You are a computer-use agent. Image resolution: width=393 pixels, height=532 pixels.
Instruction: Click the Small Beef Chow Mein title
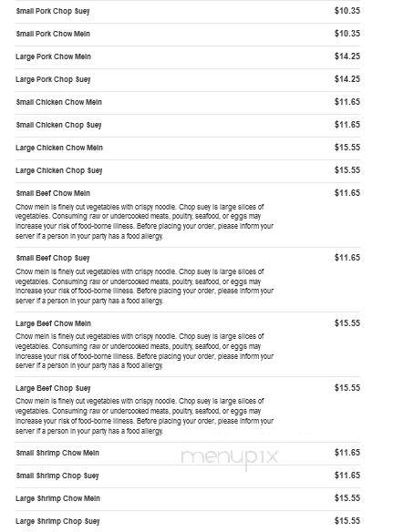[x=53, y=193]
